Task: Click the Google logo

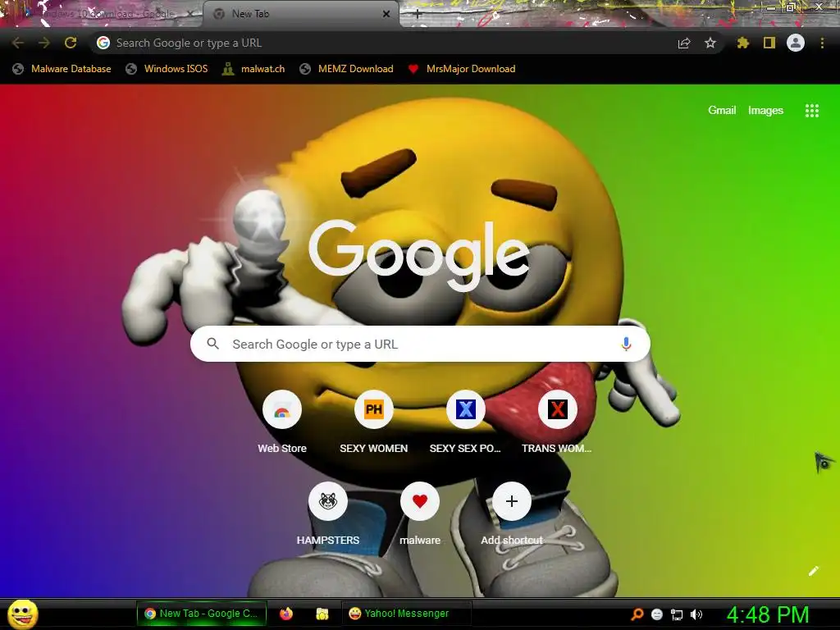Action: pos(419,256)
